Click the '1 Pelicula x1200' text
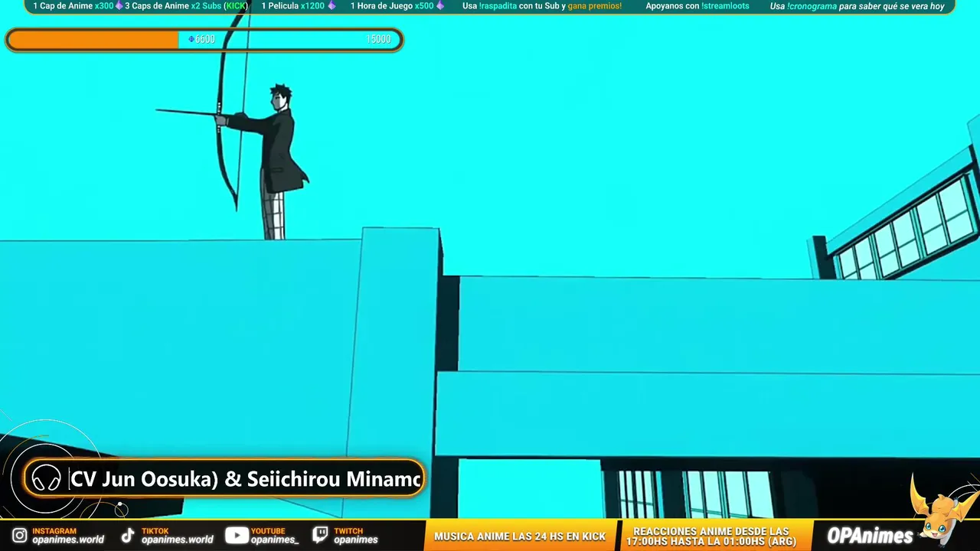 point(293,6)
